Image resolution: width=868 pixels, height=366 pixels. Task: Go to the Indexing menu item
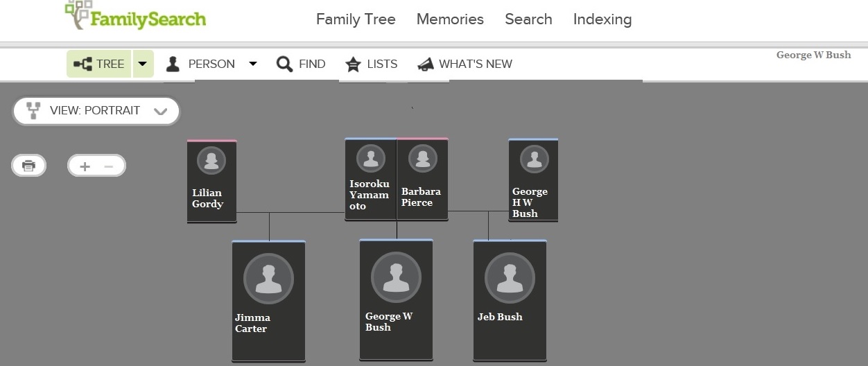click(602, 19)
